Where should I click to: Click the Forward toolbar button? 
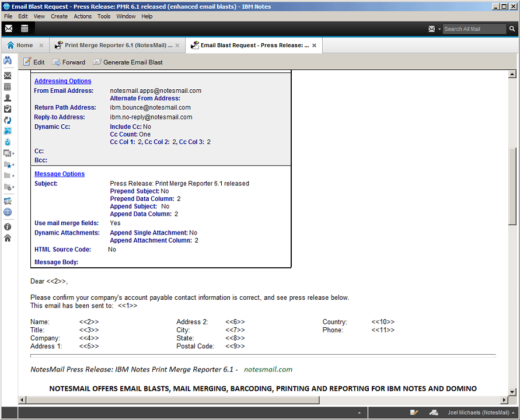pos(69,62)
